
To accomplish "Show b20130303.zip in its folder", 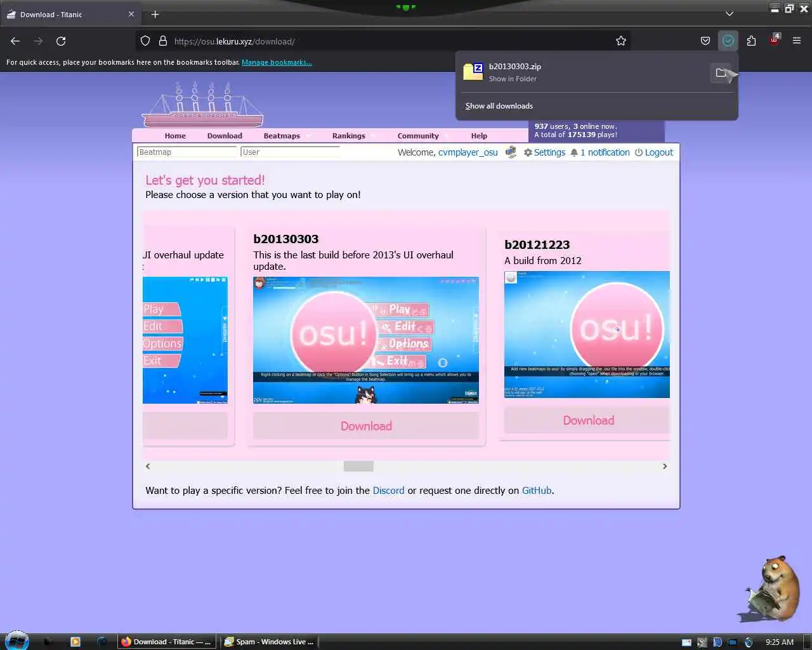I will [721, 73].
